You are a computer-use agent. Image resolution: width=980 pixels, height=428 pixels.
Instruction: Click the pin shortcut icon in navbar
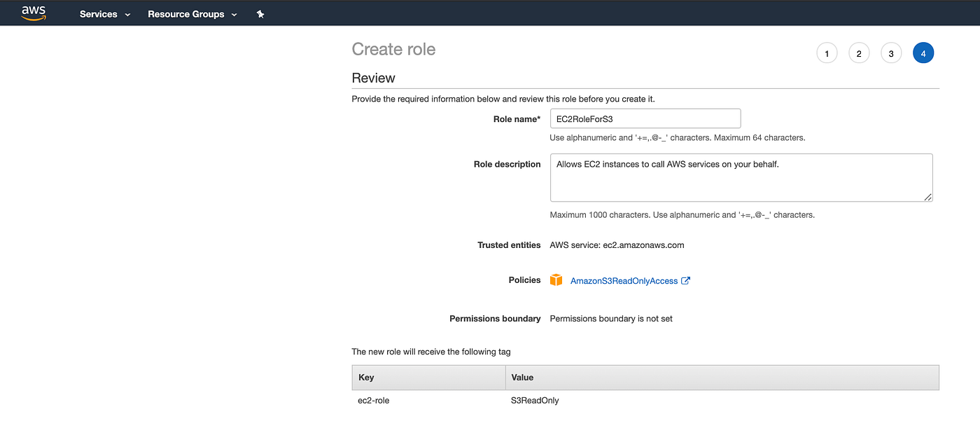[x=260, y=14]
